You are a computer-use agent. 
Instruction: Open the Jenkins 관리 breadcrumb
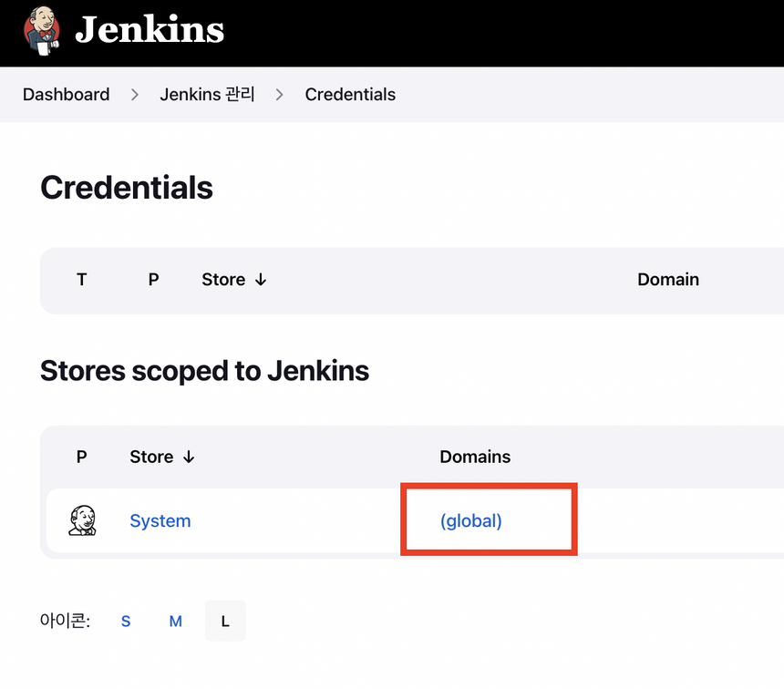(208, 95)
